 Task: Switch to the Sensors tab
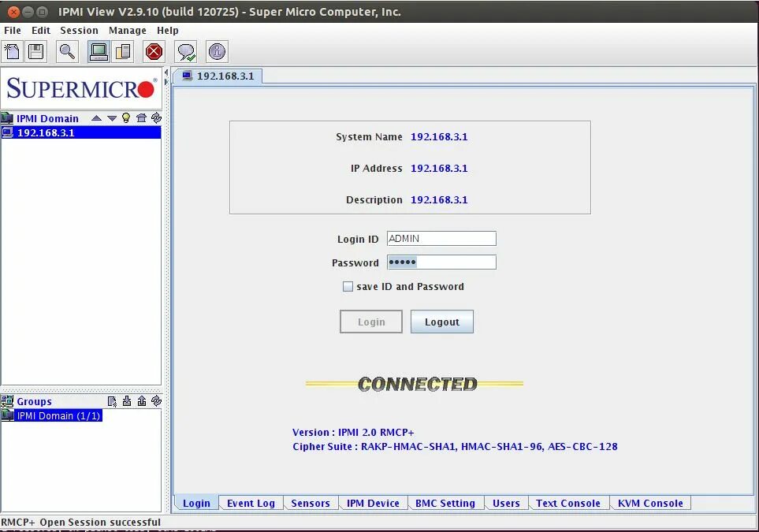(x=311, y=503)
